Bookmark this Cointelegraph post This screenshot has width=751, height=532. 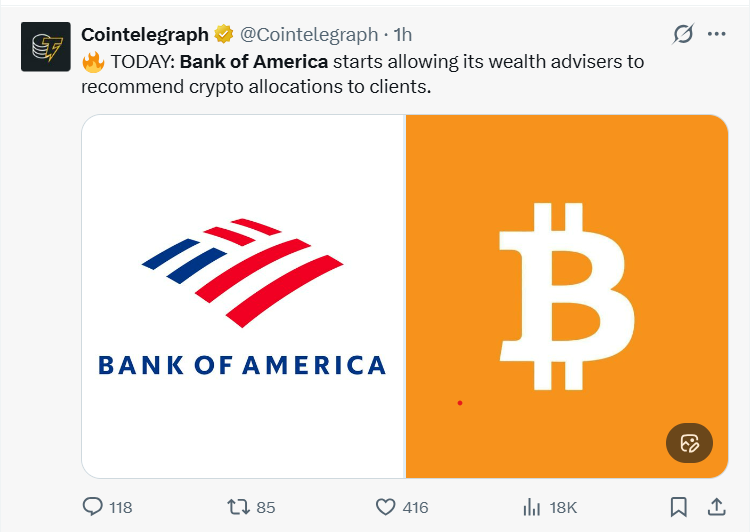tap(679, 507)
